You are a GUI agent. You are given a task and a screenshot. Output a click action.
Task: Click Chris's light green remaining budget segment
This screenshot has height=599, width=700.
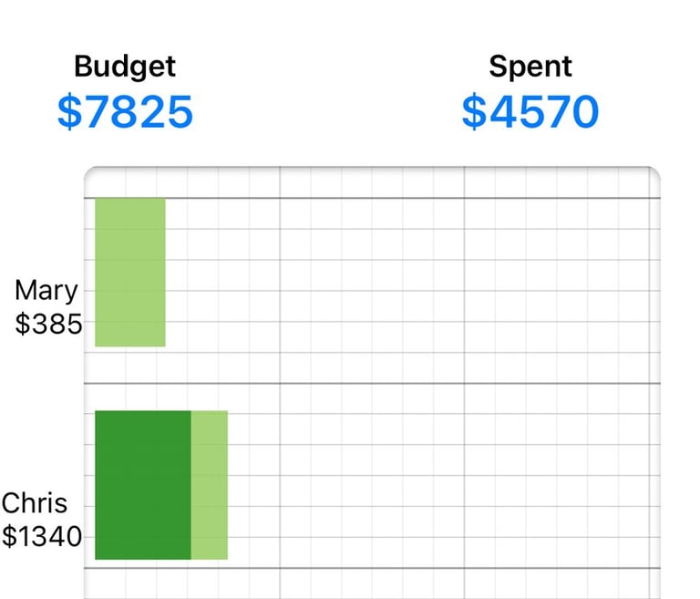(x=210, y=485)
